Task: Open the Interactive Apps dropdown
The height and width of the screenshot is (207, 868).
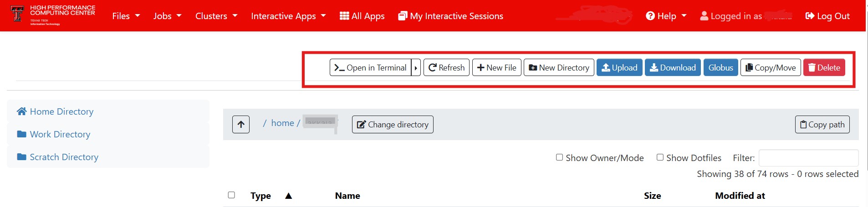Action: point(288,16)
